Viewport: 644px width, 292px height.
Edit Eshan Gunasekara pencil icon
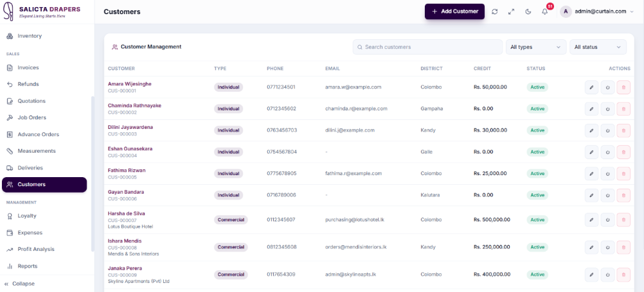[x=591, y=151]
